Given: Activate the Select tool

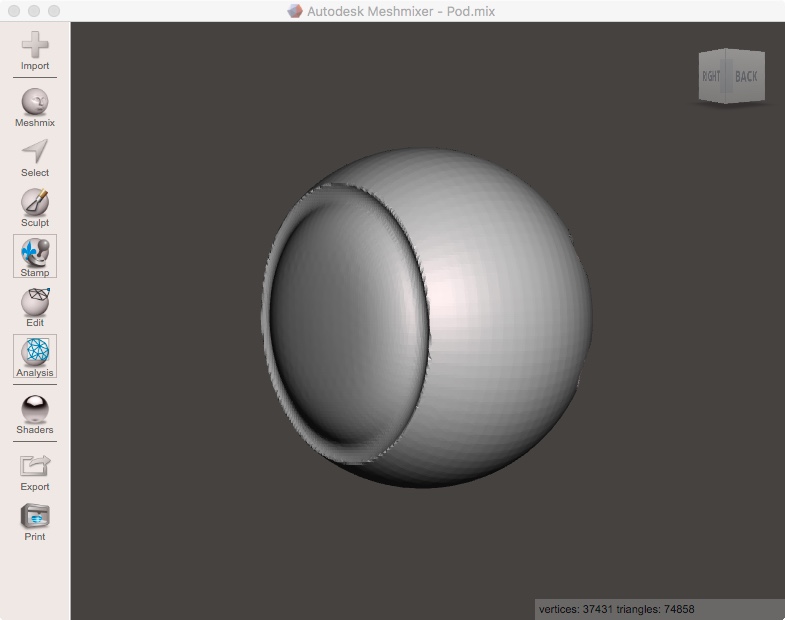Looking at the screenshot, I should pyautogui.click(x=35, y=158).
